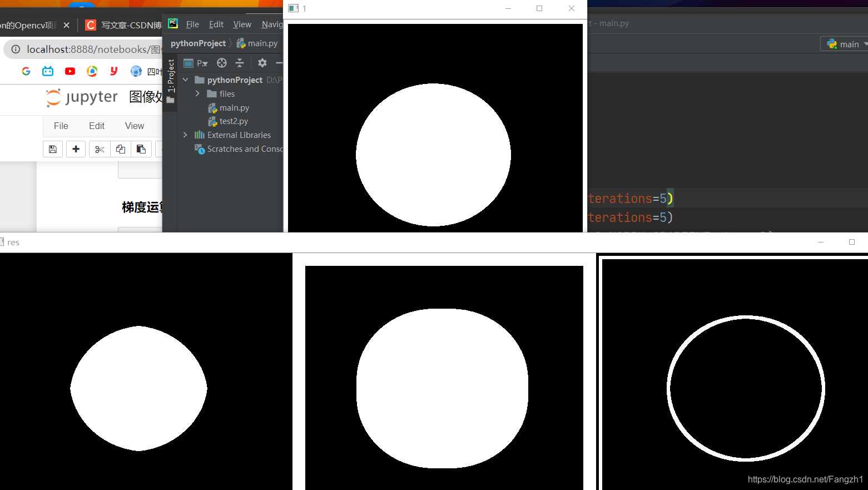Open the blue globe bookmark
Screen dimensions: 868x490
(136, 71)
